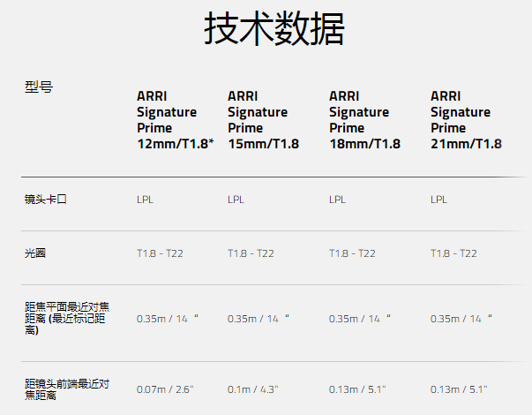Click the 光圈 row label
Viewport: 532px width, 415px height.
35,253
